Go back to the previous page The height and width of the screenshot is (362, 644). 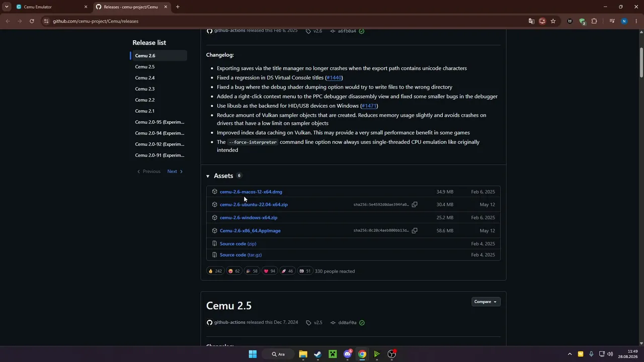pyautogui.click(x=8, y=21)
